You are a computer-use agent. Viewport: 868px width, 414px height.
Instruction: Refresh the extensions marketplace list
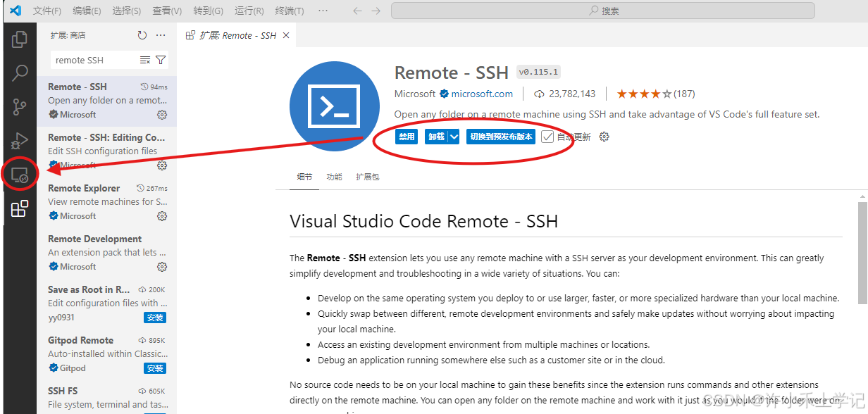(142, 35)
